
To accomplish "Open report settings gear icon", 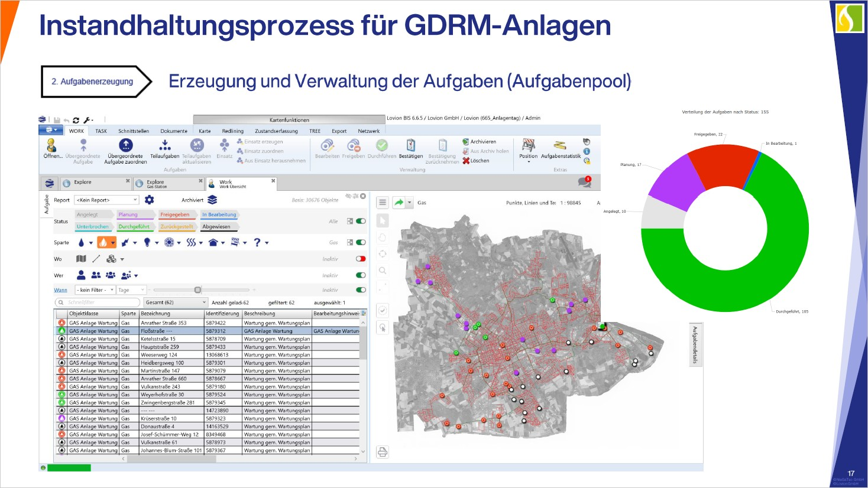I will point(150,200).
